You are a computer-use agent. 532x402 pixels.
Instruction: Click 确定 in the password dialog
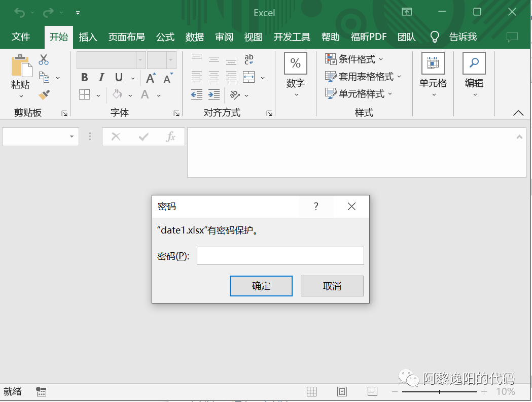point(261,286)
